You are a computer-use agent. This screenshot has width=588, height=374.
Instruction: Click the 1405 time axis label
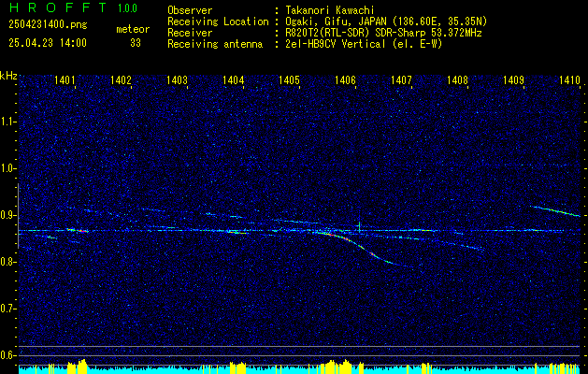coord(290,79)
